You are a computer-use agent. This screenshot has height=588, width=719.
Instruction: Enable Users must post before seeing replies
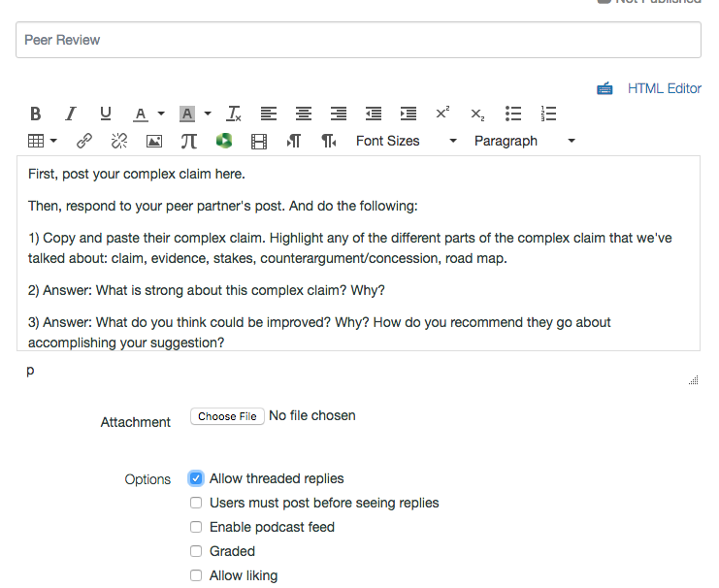click(x=196, y=503)
